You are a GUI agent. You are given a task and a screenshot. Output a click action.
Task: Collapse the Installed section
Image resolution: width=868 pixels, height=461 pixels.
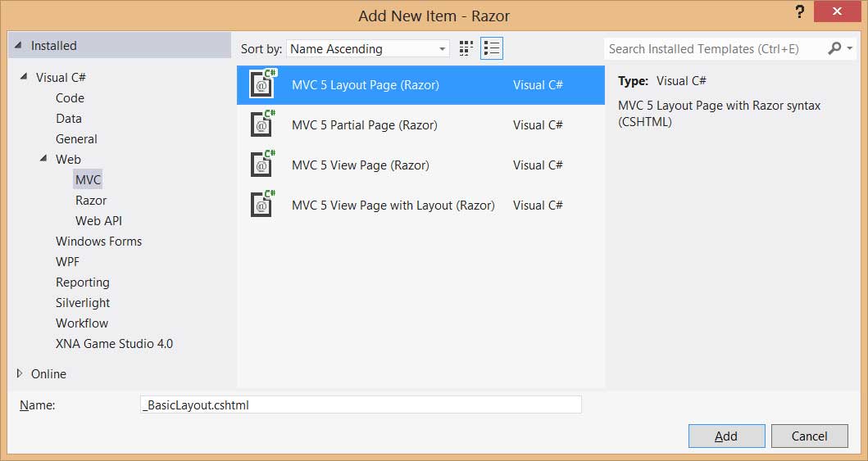click(19, 45)
